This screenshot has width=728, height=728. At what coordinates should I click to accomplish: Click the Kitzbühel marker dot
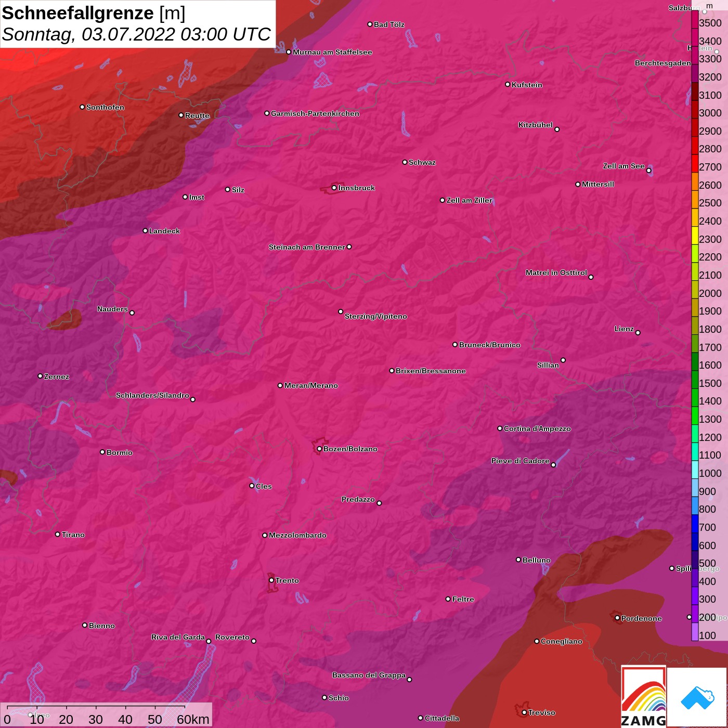pyautogui.click(x=557, y=129)
